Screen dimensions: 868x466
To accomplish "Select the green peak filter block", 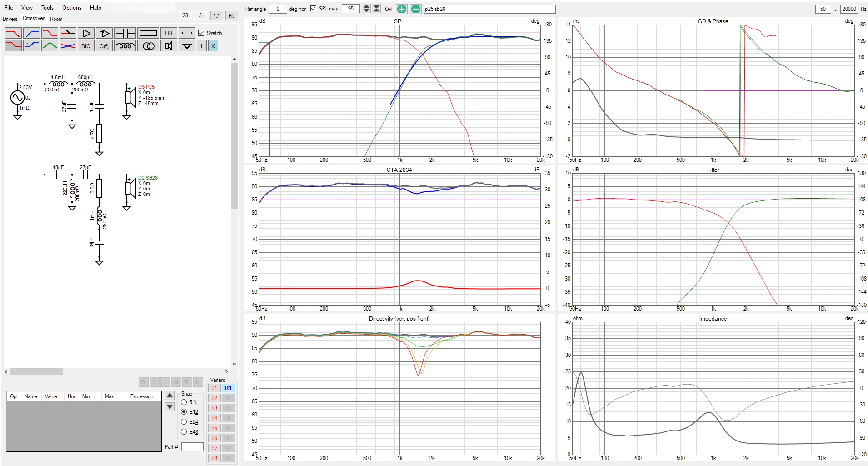I will tap(50, 45).
